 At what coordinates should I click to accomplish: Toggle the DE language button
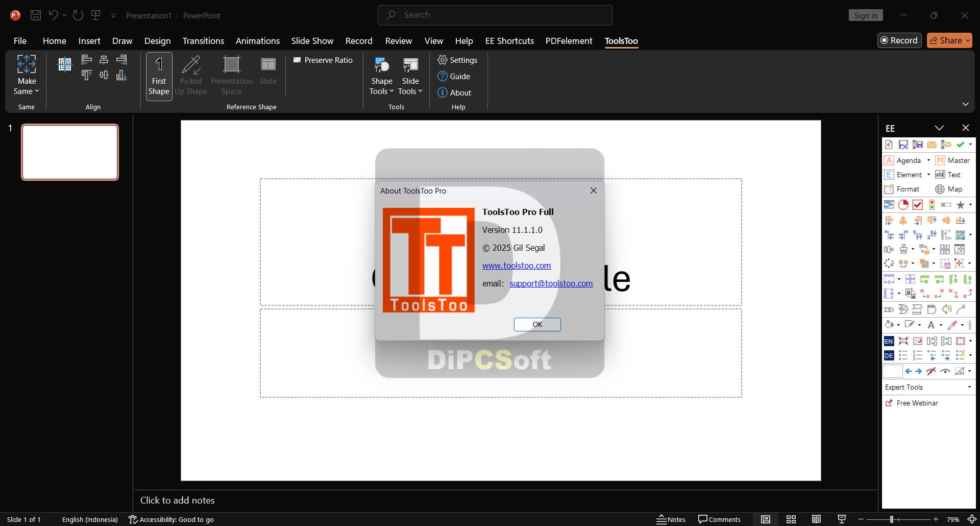pyautogui.click(x=889, y=355)
